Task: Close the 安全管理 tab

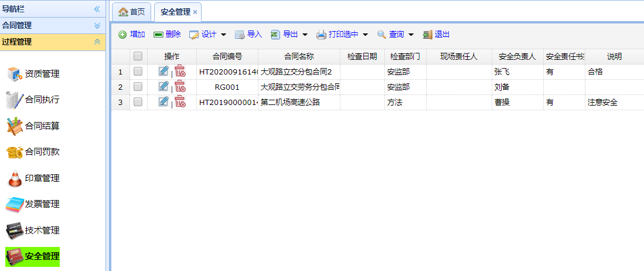Action: click(x=195, y=12)
